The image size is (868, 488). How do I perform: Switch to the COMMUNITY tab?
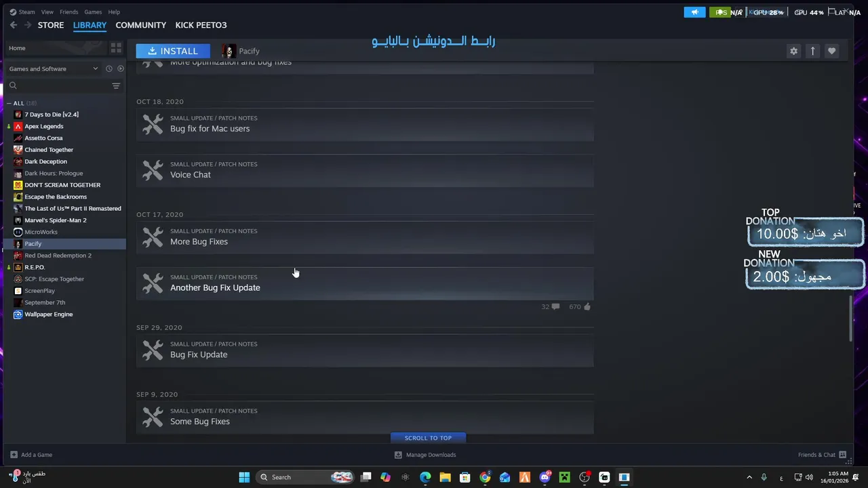140,25
